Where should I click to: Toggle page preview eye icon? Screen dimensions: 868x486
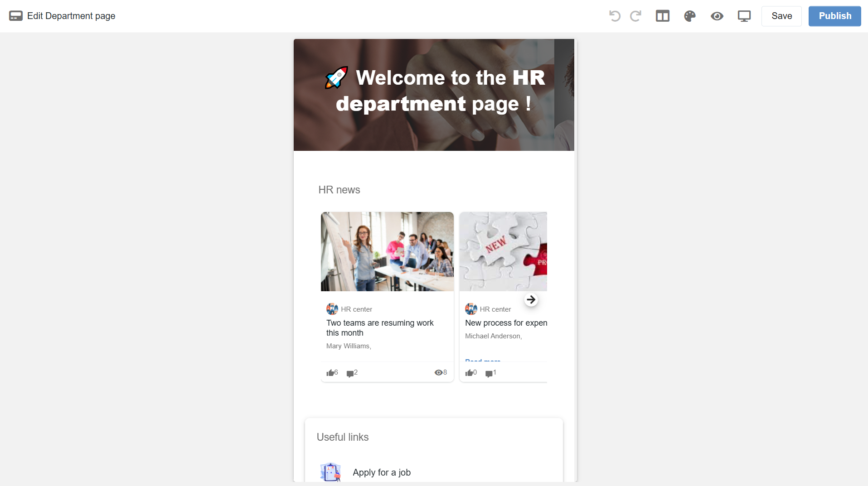[x=717, y=16]
